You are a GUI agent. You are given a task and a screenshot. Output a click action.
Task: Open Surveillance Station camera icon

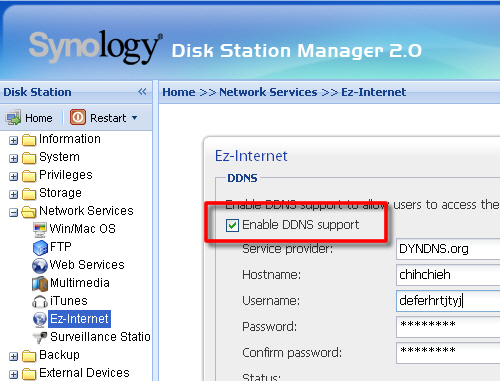[x=40, y=337]
